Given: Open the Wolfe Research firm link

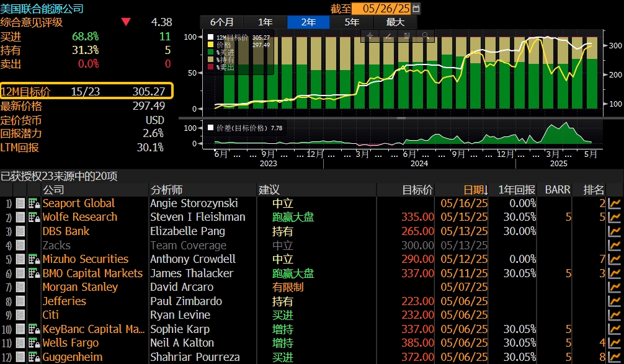Looking at the screenshot, I should pyautogui.click(x=80, y=218).
